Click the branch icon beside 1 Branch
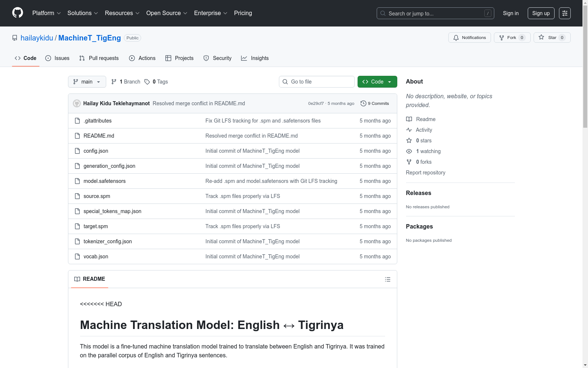Screen dimensions: 588x368 114,82
